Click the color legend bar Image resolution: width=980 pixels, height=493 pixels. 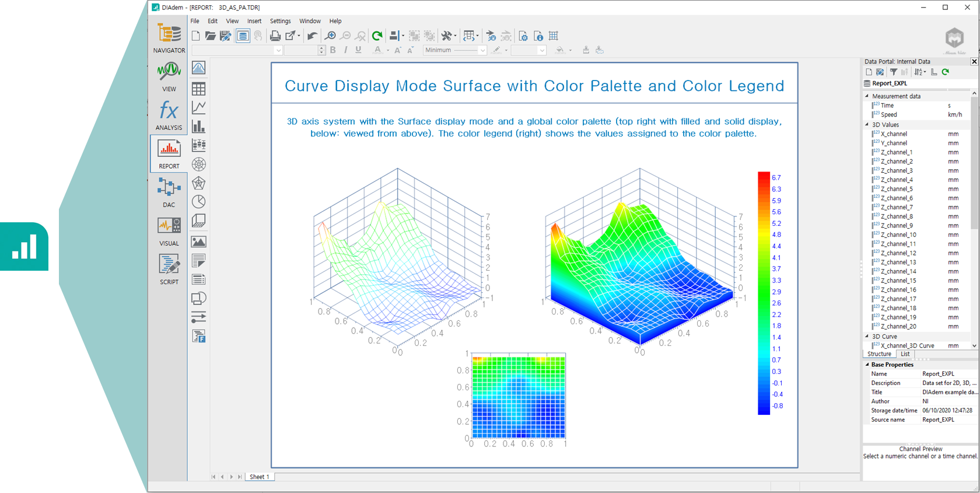coord(764,293)
